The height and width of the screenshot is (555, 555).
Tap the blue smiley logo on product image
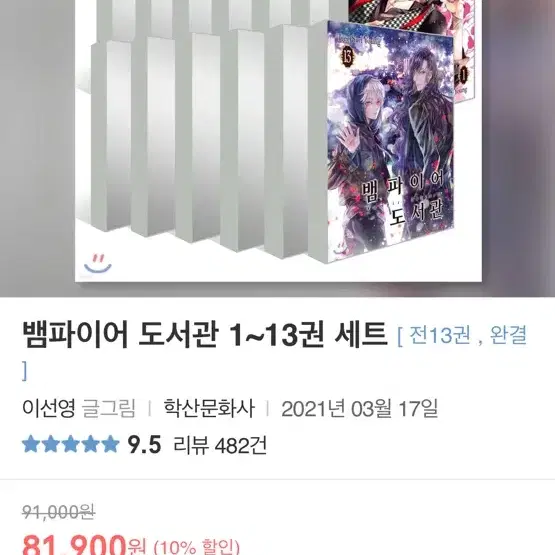click(x=98, y=263)
